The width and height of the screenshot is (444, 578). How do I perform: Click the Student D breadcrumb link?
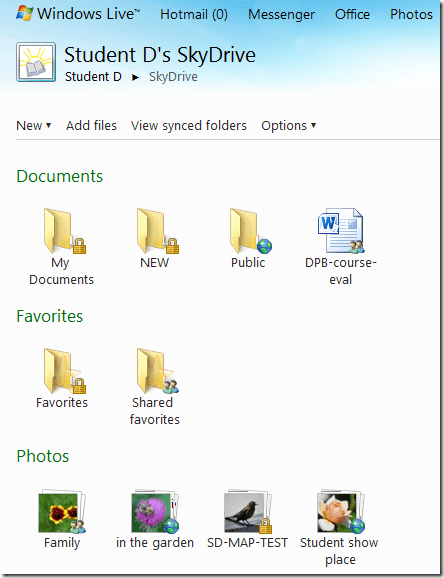coord(93,77)
